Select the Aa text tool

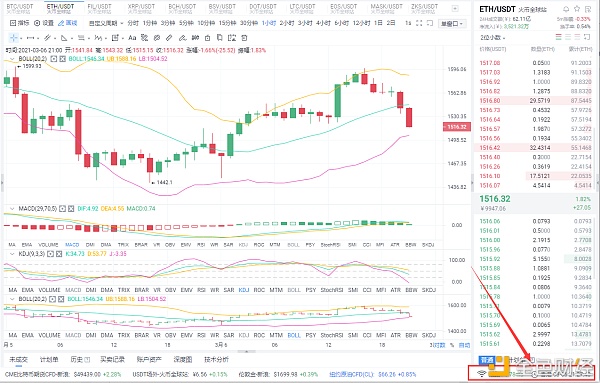[x=132, y=38]
